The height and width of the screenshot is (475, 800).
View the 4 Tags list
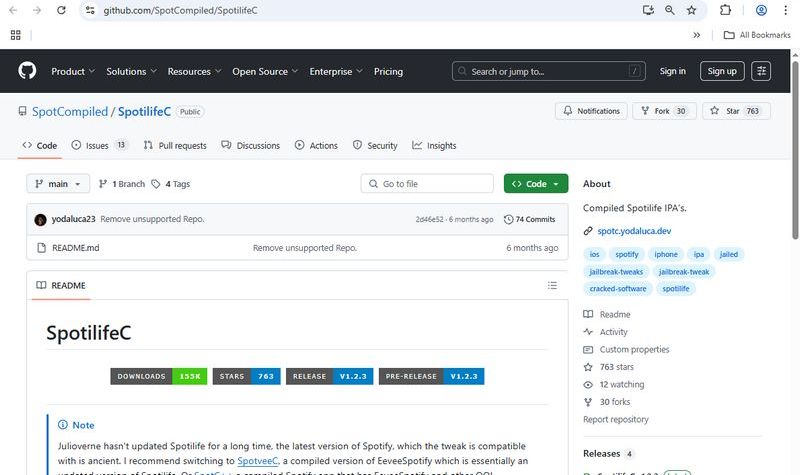tap(171, 184)
